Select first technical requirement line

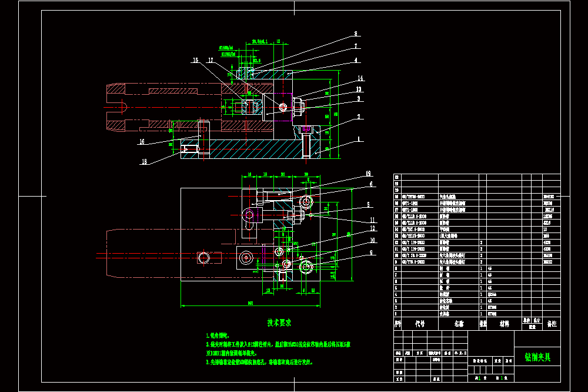click(218, 335)
